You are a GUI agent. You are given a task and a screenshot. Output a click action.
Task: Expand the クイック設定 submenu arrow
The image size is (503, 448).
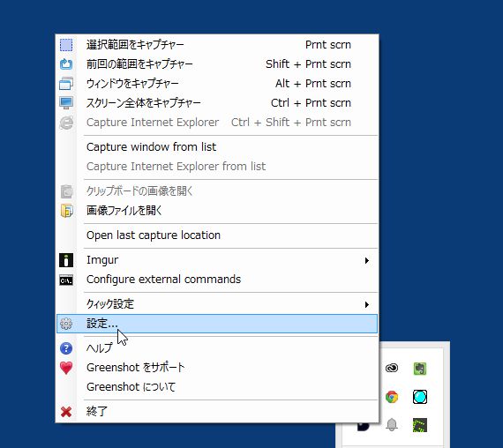point(367,304)
